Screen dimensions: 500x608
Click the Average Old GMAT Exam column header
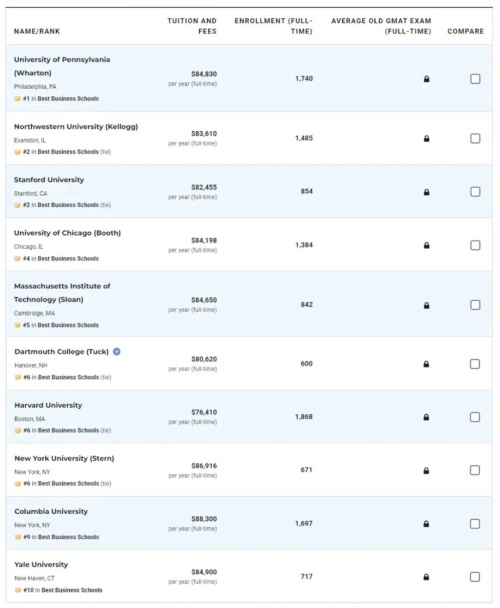point(381,26)
